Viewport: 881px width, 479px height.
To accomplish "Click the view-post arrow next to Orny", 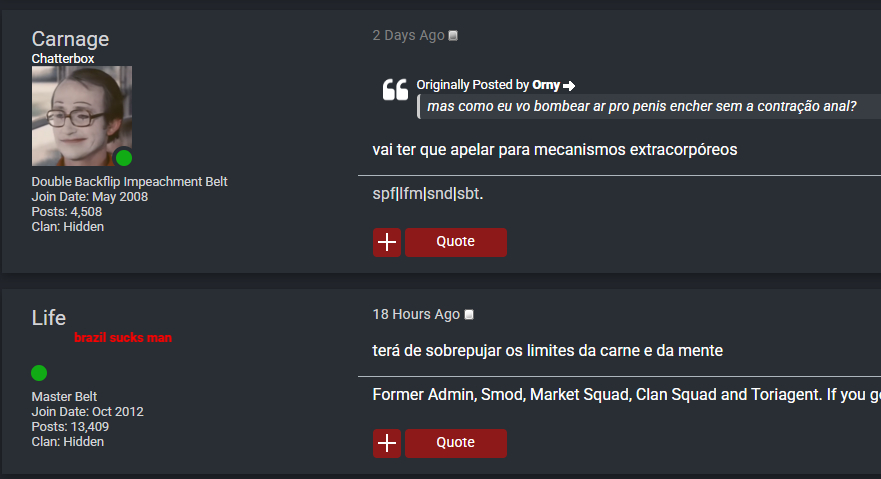I will coord(569,86).
